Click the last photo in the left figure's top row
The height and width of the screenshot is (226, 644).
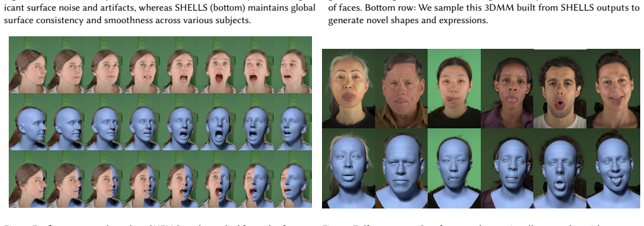coord(293,65)
